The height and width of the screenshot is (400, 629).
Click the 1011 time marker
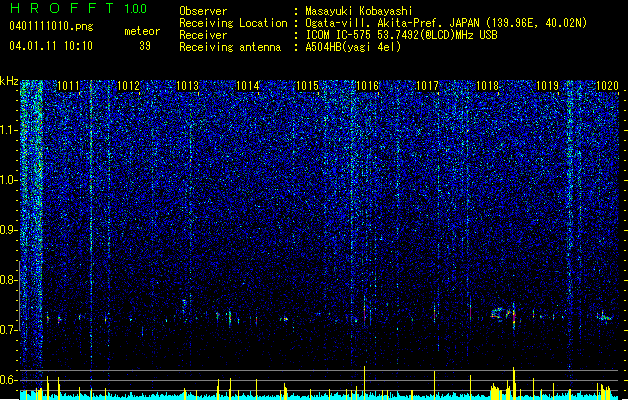point(68,86)
